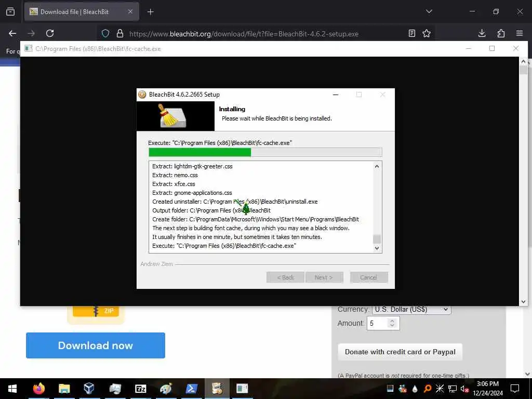Minimize the BleachBit Setup window
The image size is (532, 399).
tap(336, 95)
